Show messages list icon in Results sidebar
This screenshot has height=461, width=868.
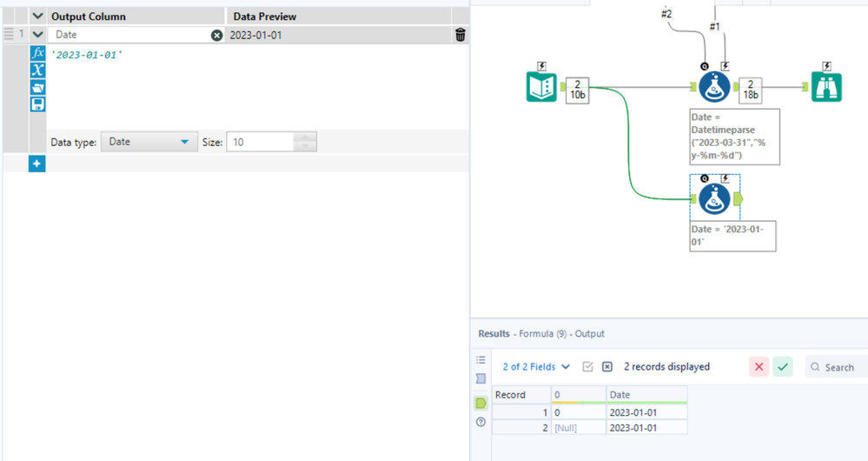pyautogui.click(x=480, y=359)
